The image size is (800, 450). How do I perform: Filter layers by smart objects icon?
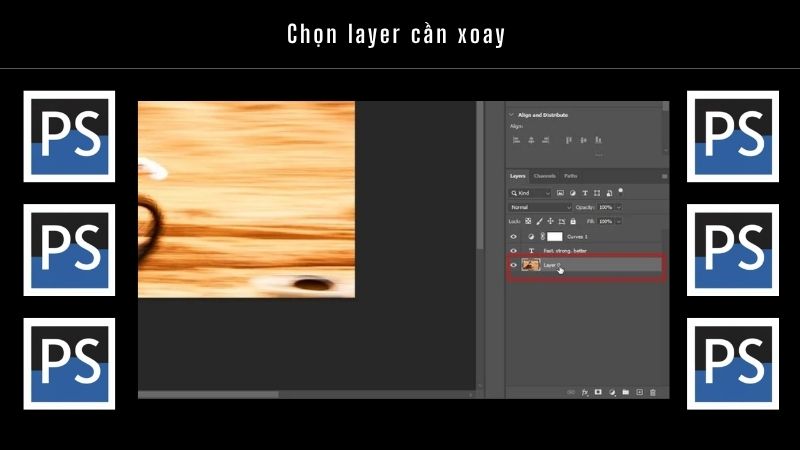click(x=609, y=193)
